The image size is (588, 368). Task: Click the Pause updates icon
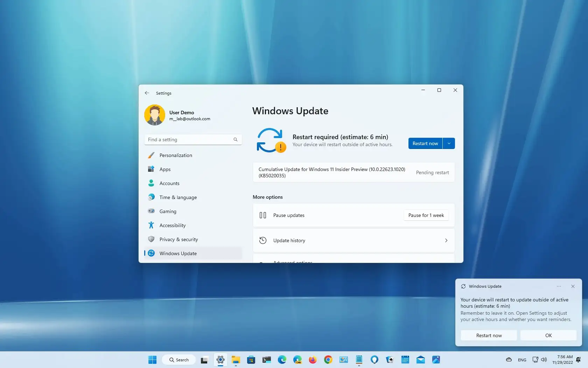click(x=263, y=215)
